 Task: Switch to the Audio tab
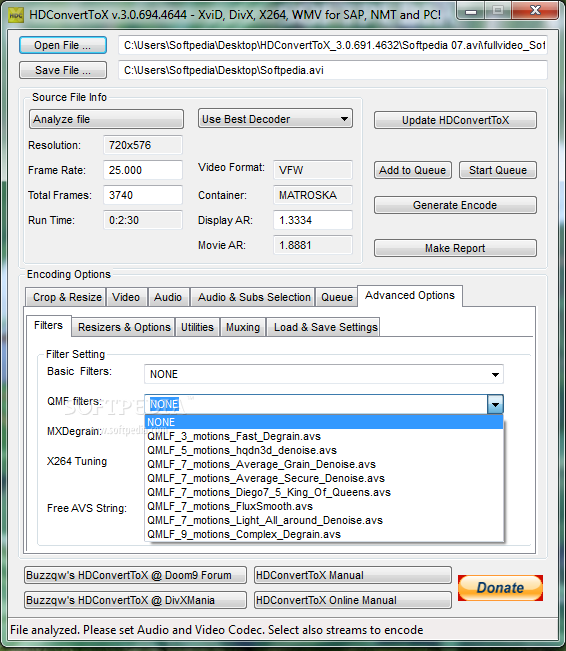[168, 297]
